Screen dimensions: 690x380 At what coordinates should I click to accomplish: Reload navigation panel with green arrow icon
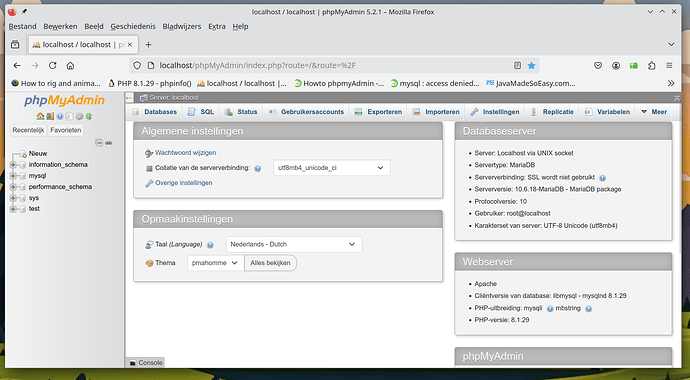point(88,117)
